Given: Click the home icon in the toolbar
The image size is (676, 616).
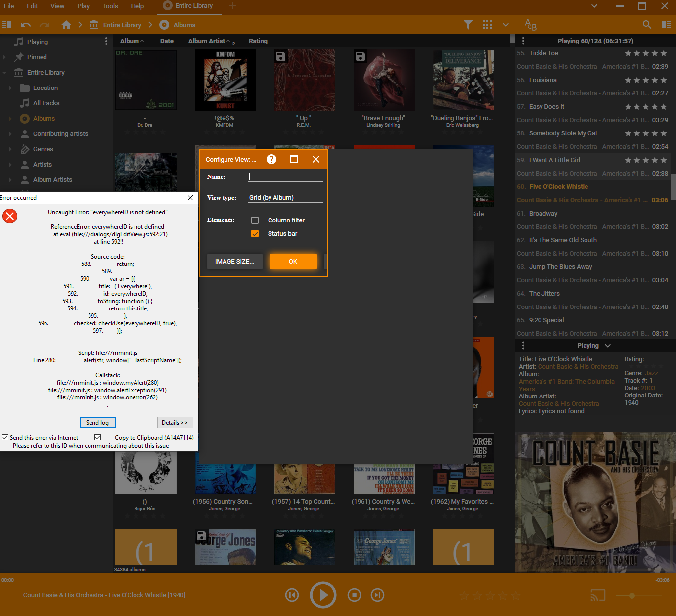Looking at the screenshot, I should click(x=66, y=25).
